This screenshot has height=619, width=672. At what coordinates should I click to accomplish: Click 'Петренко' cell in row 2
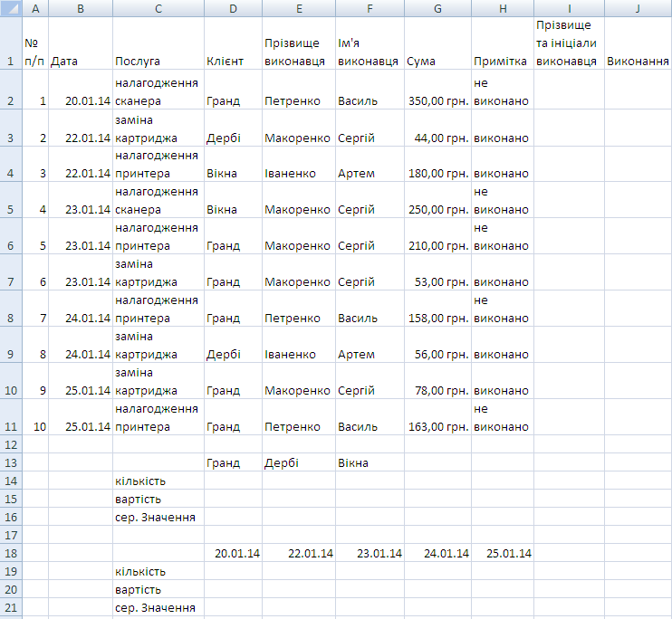pos(299,89)
